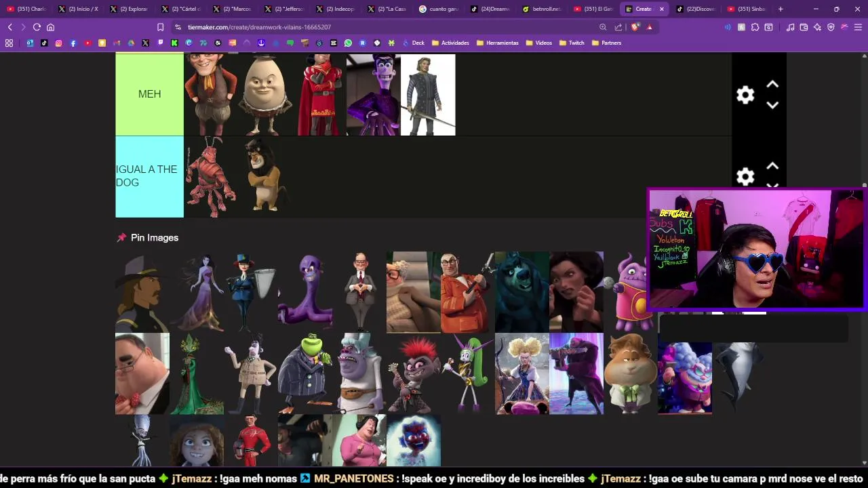Viewport: 868px width, 488px height.
Task: Move MEH tier row up
Action: pos(772,85)
